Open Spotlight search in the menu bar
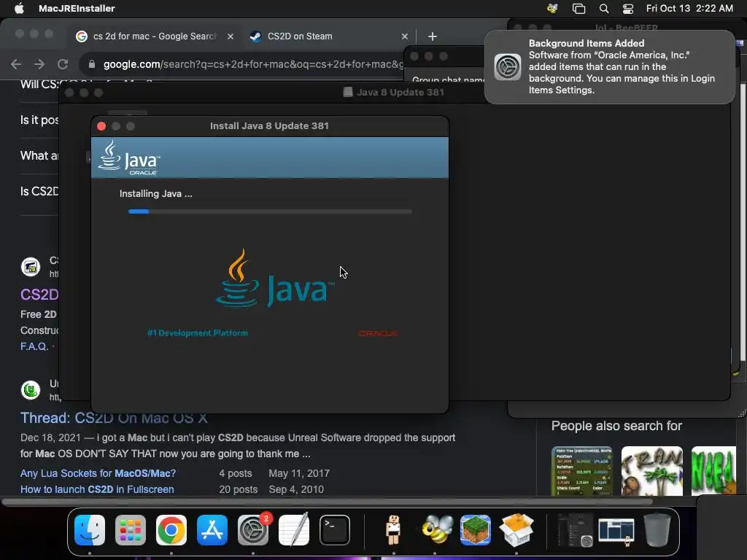This screenshot has width=747, height=560. click(x=604, y=9)
